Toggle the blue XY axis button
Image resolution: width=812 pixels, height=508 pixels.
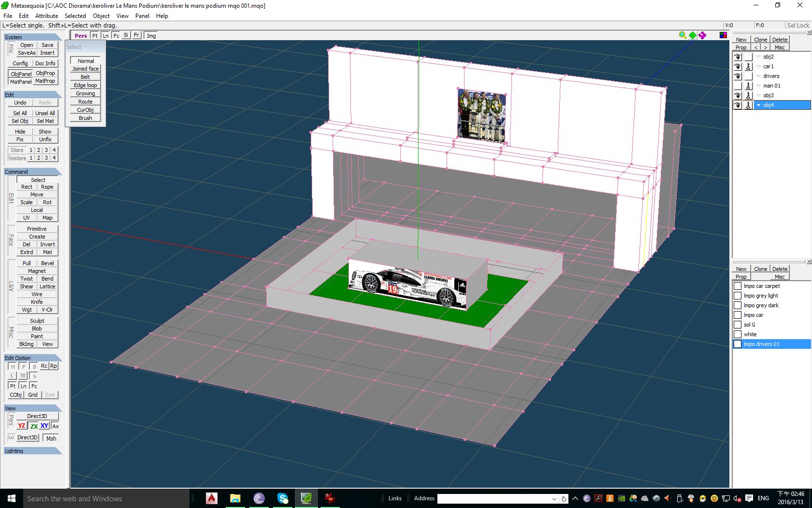click(44, 426)
